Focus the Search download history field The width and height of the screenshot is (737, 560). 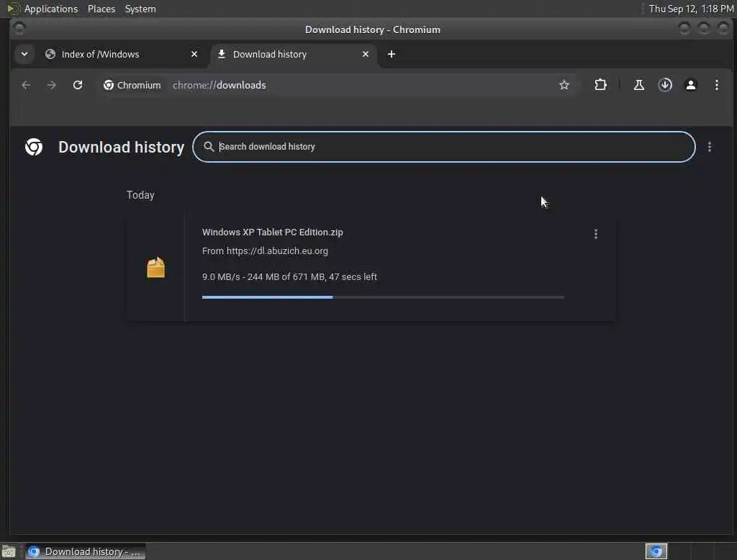(443, 147)
